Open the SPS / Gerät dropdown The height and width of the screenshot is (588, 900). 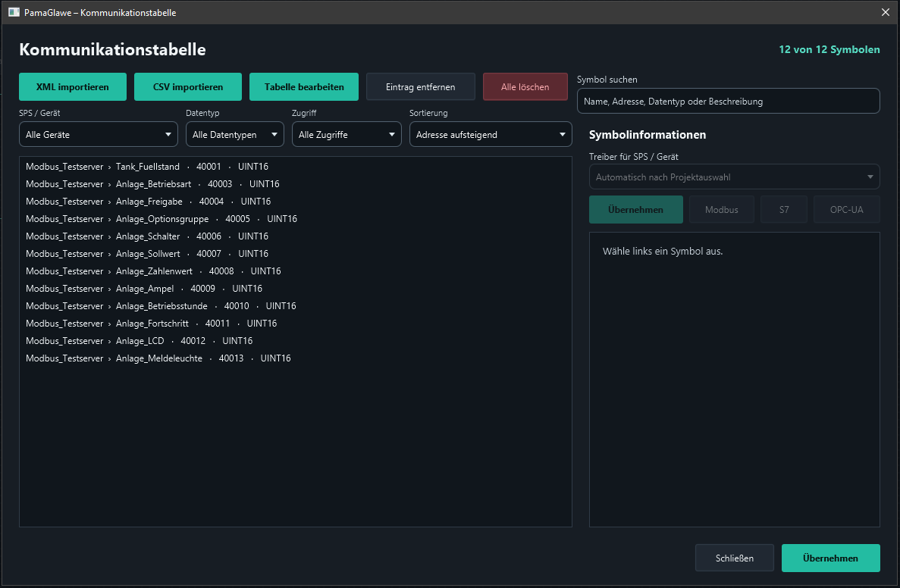98,134
